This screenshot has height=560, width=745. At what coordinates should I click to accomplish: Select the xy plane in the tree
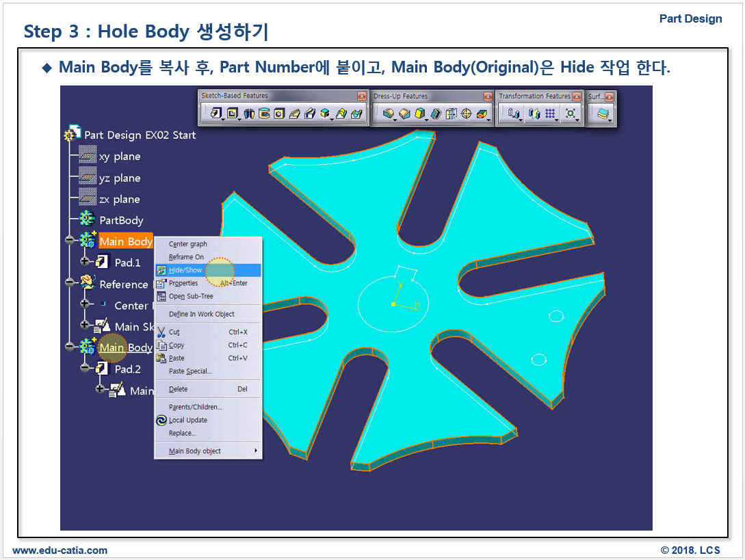[119, 157]
